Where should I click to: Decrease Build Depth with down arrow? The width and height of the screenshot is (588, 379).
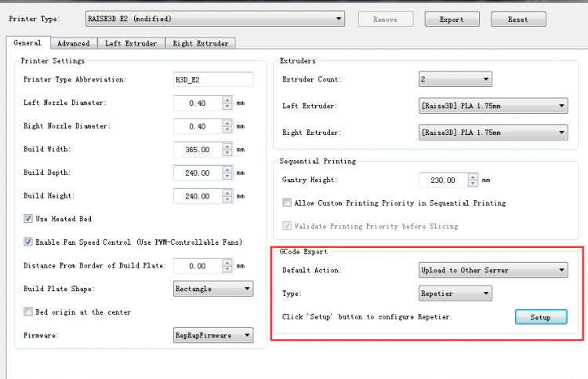pyautogui.click(x=227, y=177)
